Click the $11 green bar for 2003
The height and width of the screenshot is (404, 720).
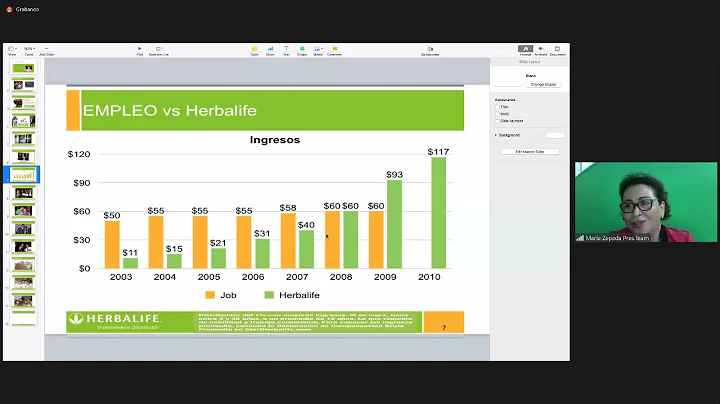click(x=130, y=264)
